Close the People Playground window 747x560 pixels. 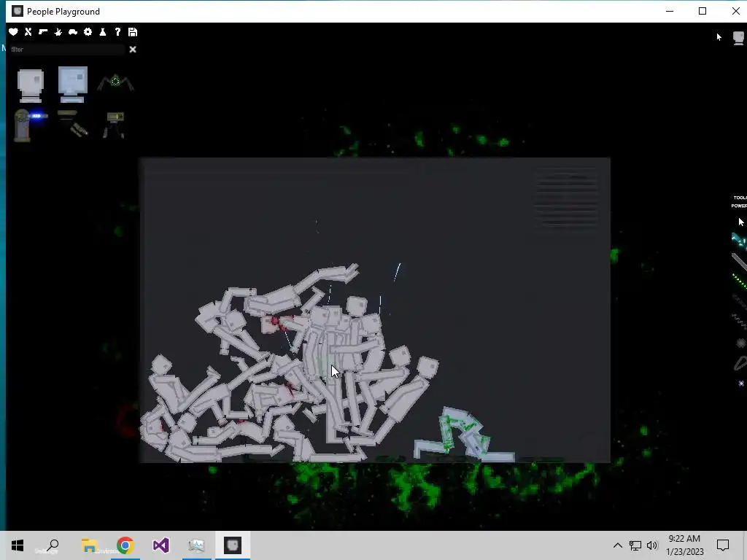735,11
